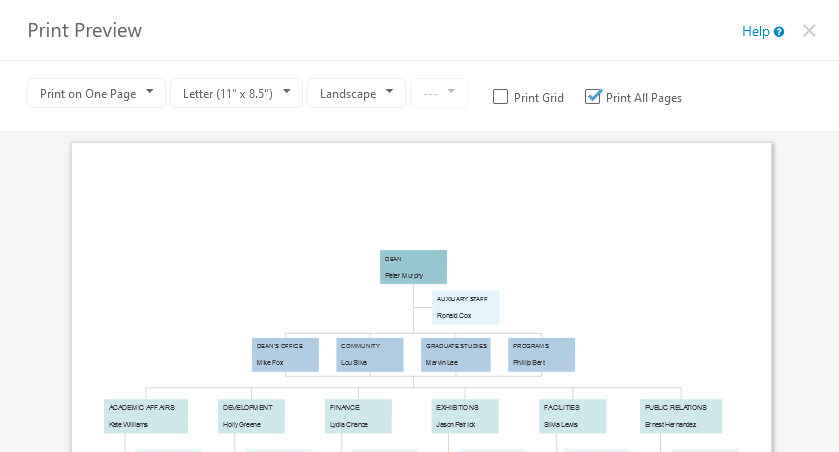
Task: Close the Print Preview dialog
Action: (809, 31)
